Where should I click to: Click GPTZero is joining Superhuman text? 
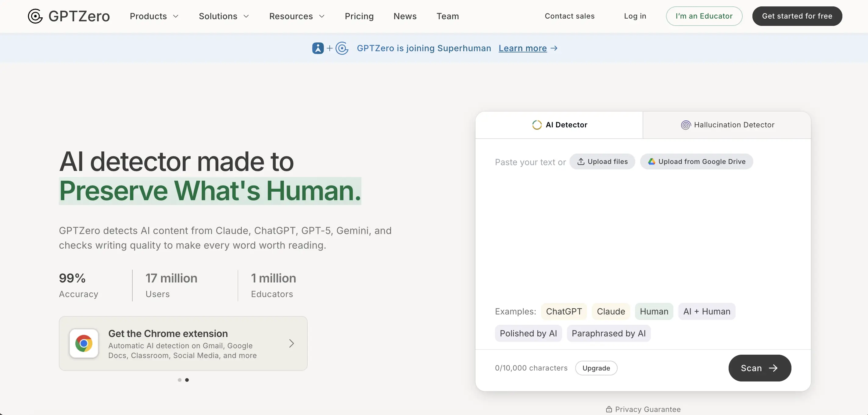(424, 48)
